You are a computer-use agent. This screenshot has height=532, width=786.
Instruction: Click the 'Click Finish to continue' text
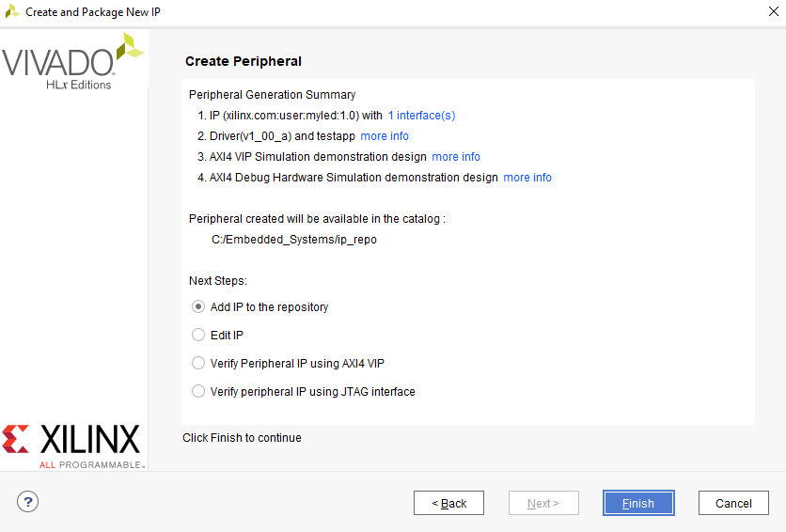tap(242, 438)
